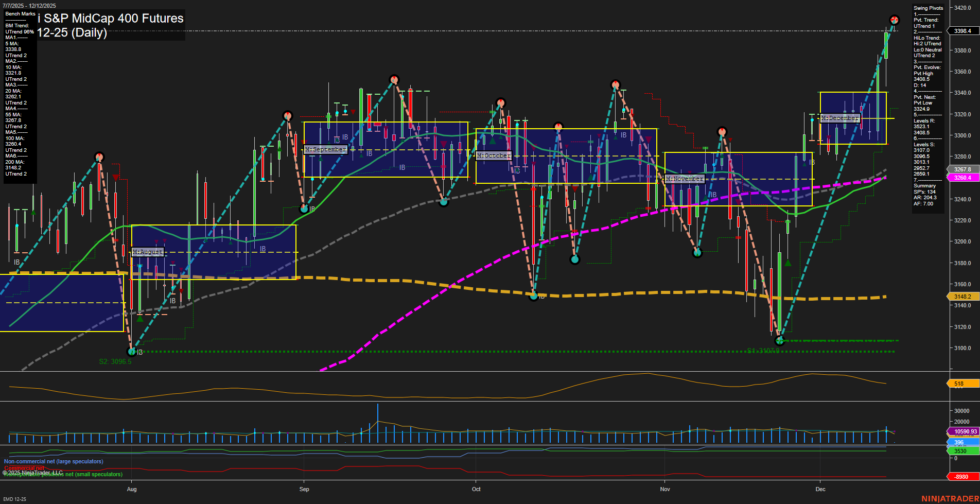The height and width of the screenshot is (504, 980).
Task: Click the Bench Marks legend panel top left
Action: 20,93
